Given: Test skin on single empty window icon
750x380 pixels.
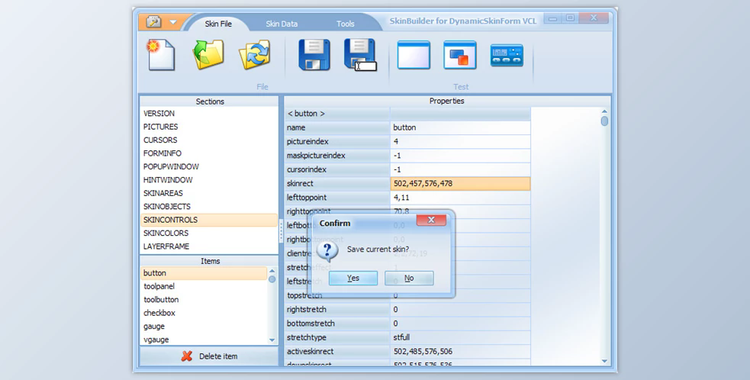Looking at the screenshot, I should [414, 55].
